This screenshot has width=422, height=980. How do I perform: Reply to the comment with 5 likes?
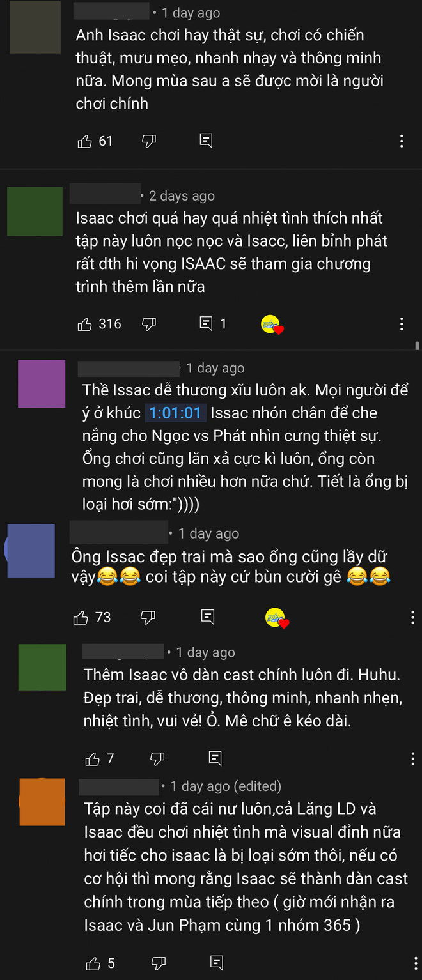(x=217, y=963)
